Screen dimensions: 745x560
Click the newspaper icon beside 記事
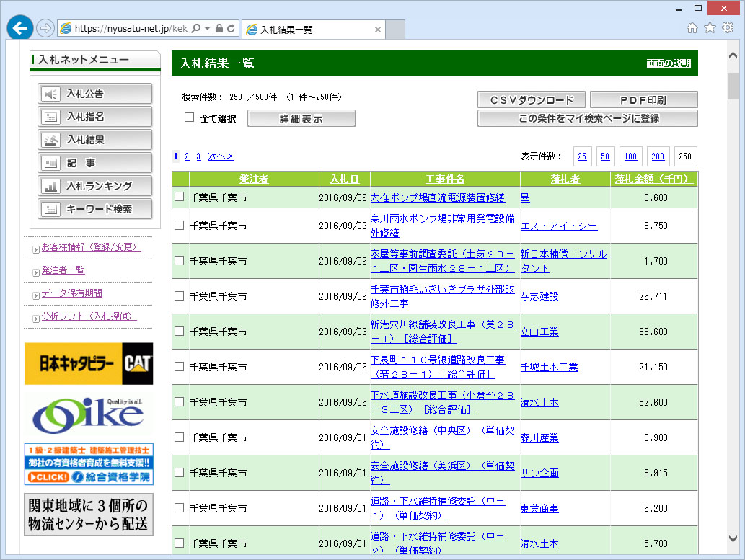(50, 163)
